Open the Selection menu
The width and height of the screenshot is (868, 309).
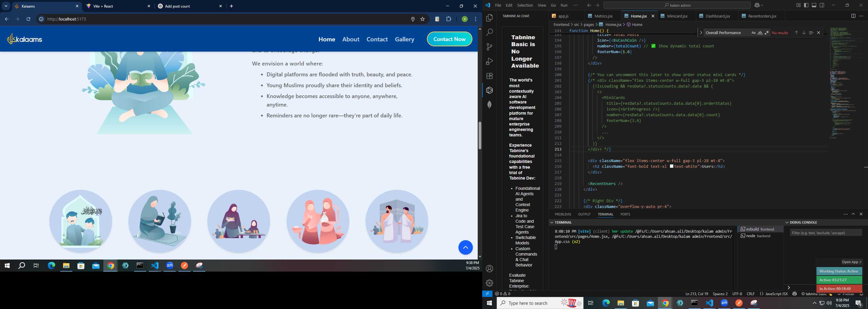[525, 5]
